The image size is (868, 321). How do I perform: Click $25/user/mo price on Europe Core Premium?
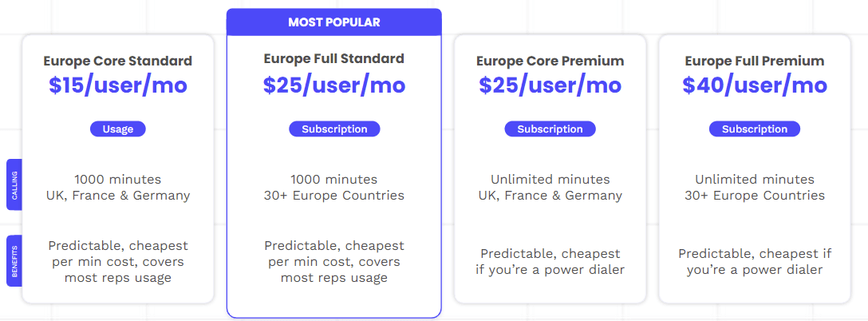tap(550, 85)
